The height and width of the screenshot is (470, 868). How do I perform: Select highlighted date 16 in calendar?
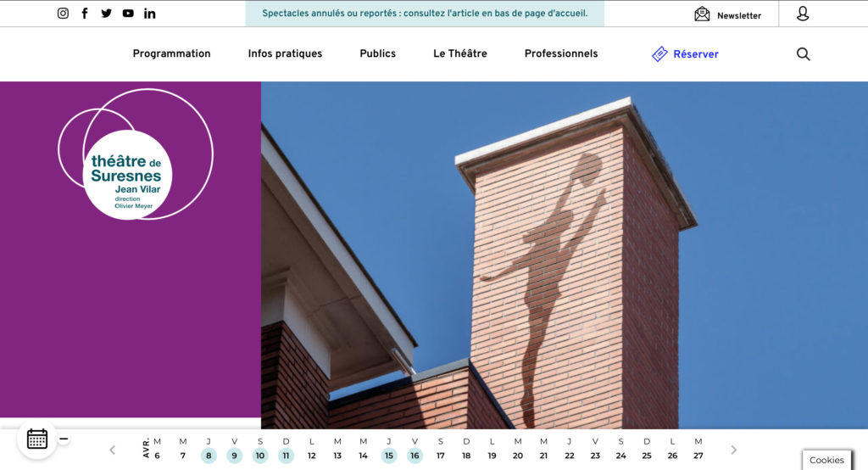point(415,456)
